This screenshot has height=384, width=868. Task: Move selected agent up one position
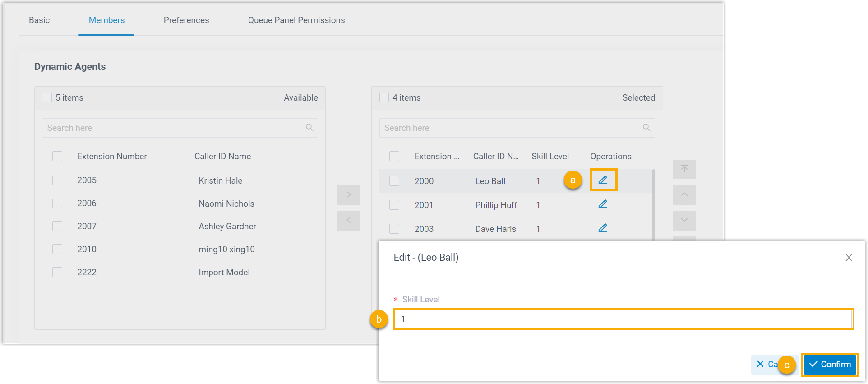pyautogui.click(x=684, y=195)
